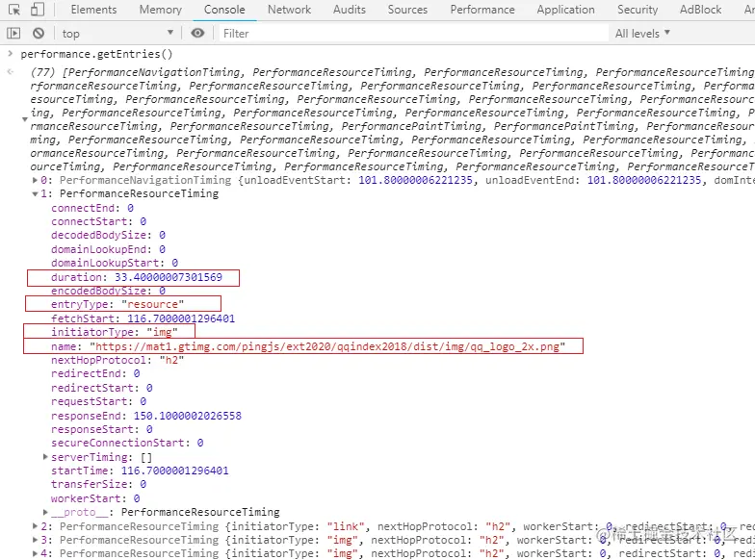Switch to the Memory tab
This screenshot has height=560, width=755.
[160, 10]
